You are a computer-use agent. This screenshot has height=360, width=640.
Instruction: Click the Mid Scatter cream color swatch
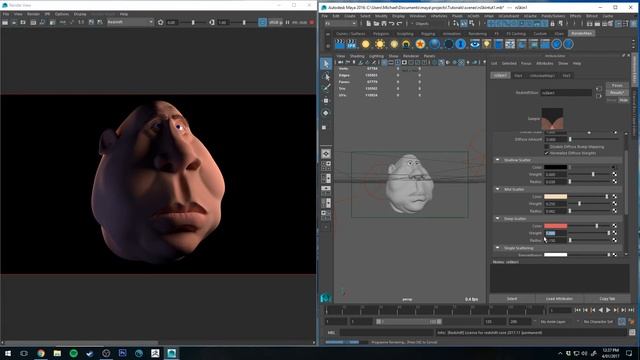[556, 196]
